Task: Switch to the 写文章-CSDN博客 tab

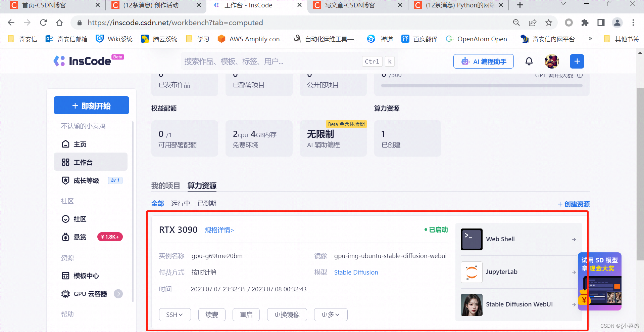Action: click(357, 5)
